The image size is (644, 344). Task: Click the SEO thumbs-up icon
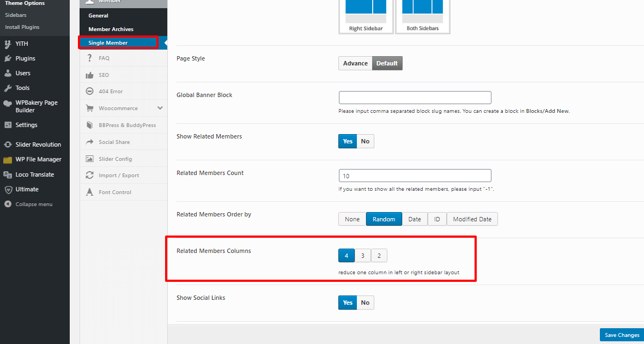coord(89,75)
